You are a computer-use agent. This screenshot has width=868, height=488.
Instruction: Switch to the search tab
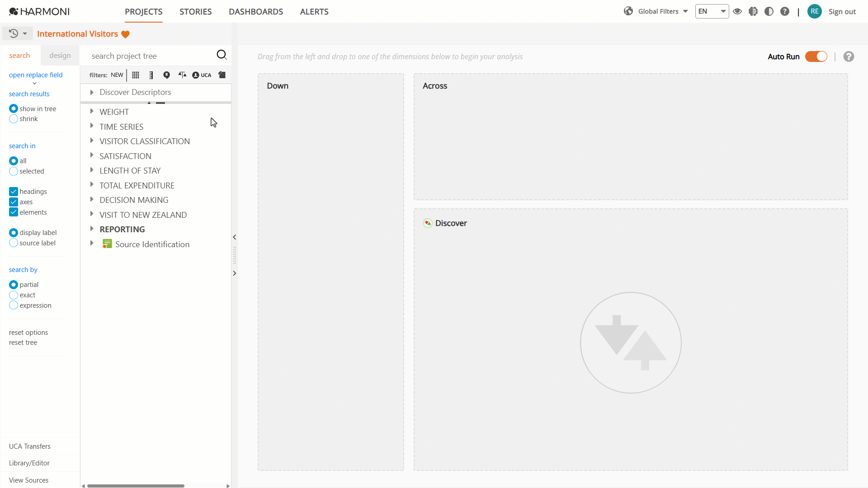tap(20, 55)
